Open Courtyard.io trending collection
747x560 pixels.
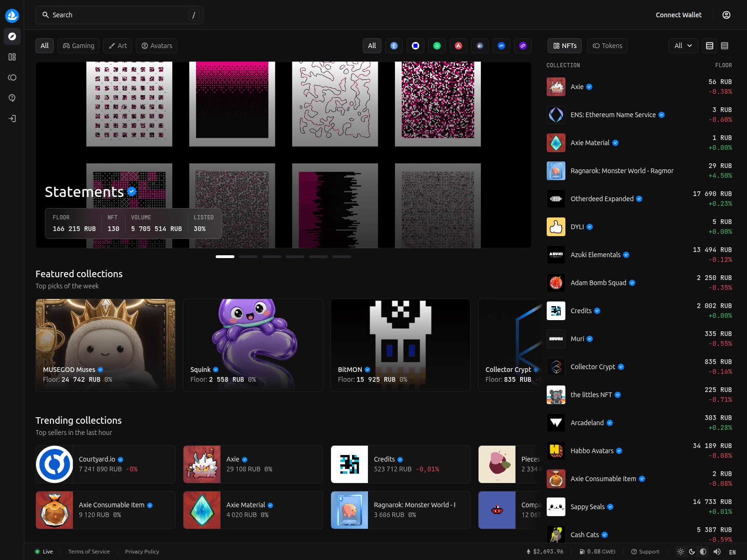pyautogui.click(x=106, y=464)
